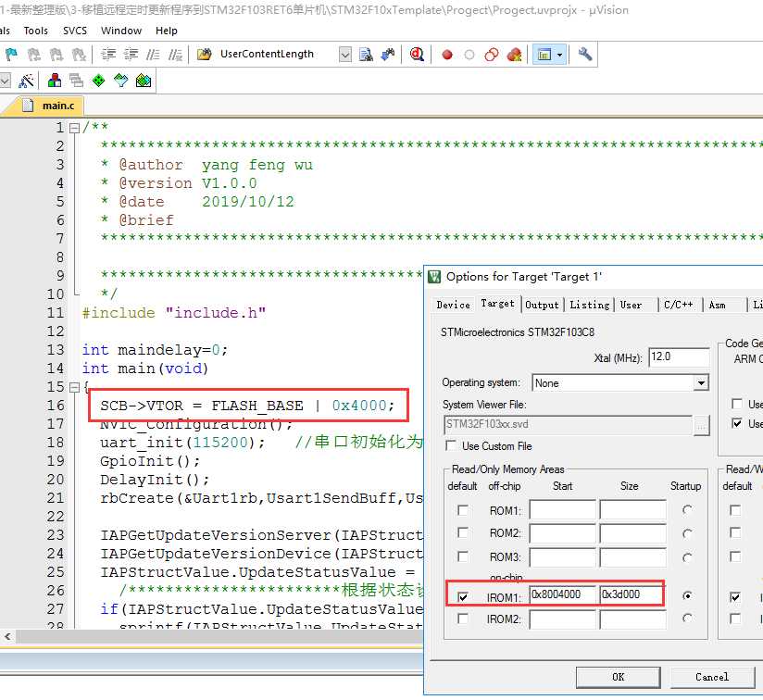Click the find in document icon
The width and height of the screenshot is (763, 700).
(x=366, y=55)
